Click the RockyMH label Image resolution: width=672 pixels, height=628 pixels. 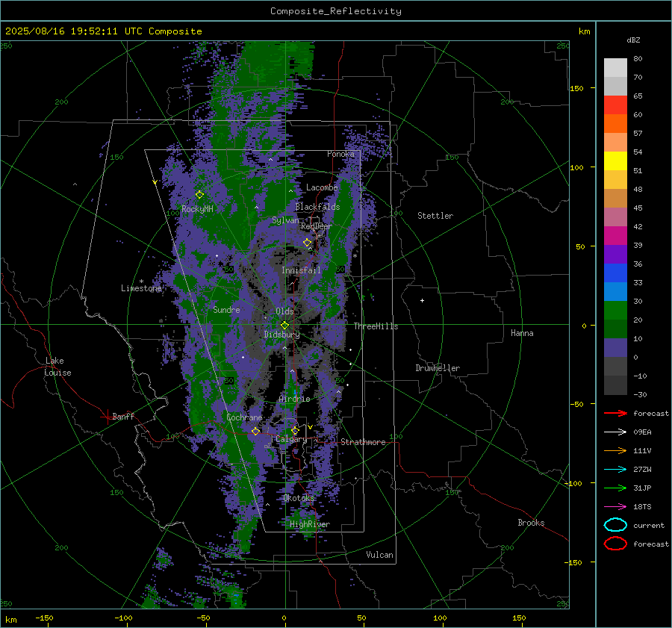click(197, 209)
